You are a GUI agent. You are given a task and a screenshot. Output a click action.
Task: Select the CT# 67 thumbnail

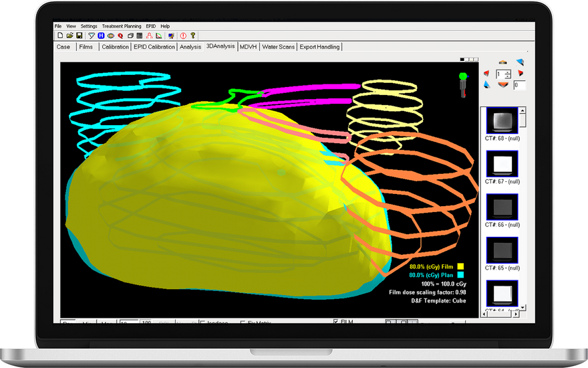tap(501, 163)
